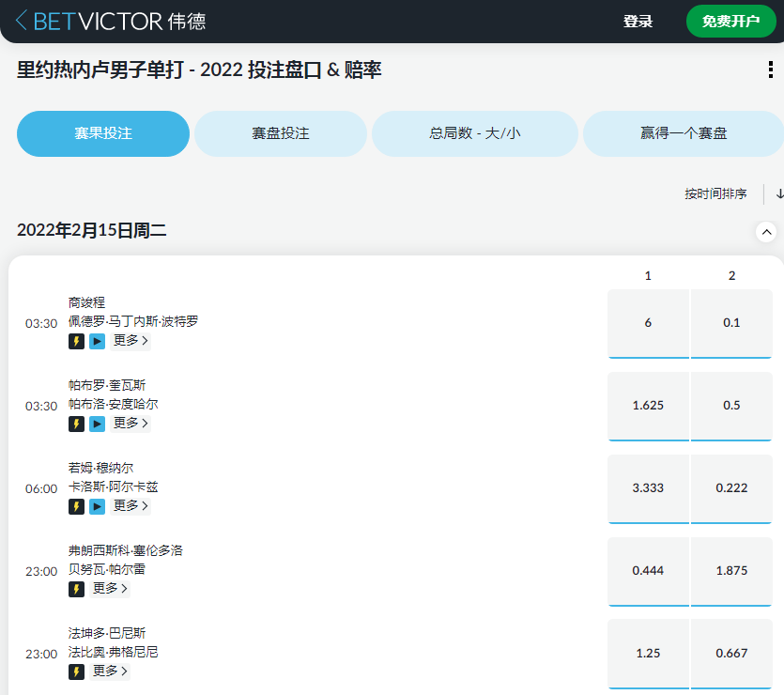
Task: Click the lightning in-play icon for 商竣程 match
Action: pyautogui.click(x=75, y=341)
